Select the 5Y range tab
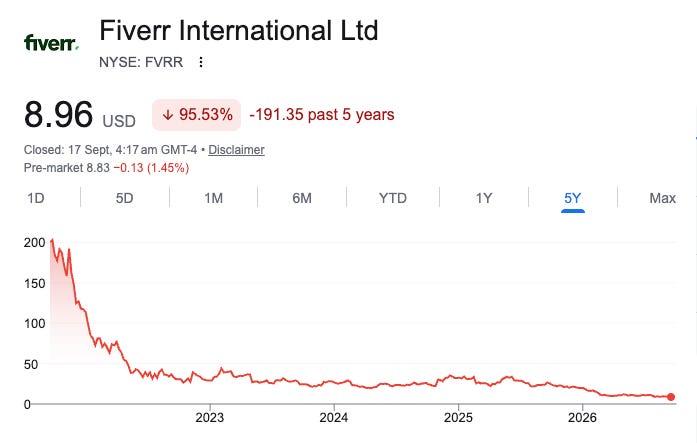Image resolution: width=697 pixels, height=443 pixels. 573,198
